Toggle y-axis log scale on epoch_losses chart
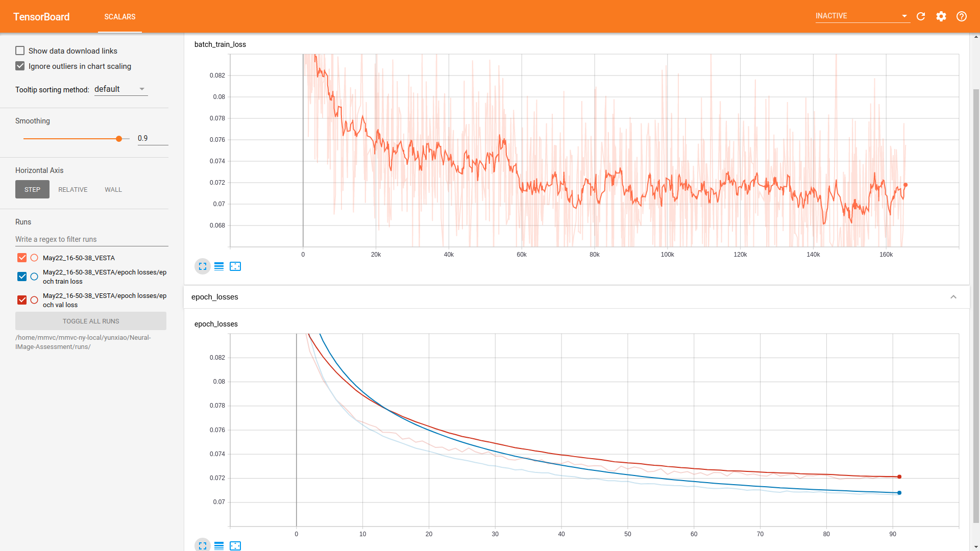Viewport: 980px width, 551px height. [x=219, y=545]
